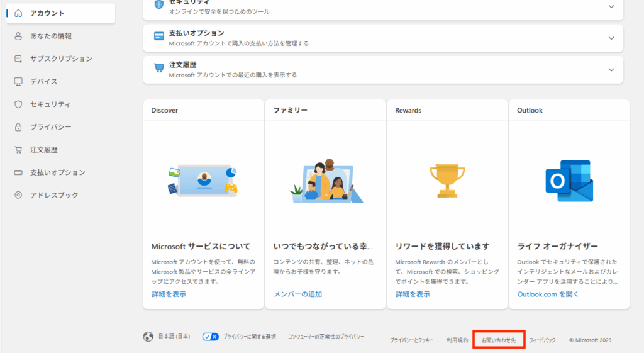This screenshot has height=353, width=644.
Task: Click the cart icon for 注文履歴 in sidebar
Action: (18, 150)
